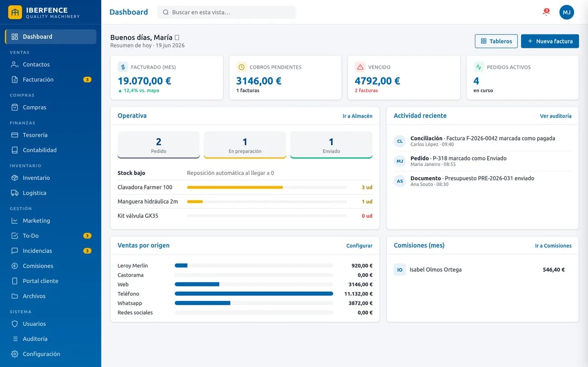Click the 3146,00 € pending amount
This screenshot has width=588, height=367.
[x=259, y=81]
